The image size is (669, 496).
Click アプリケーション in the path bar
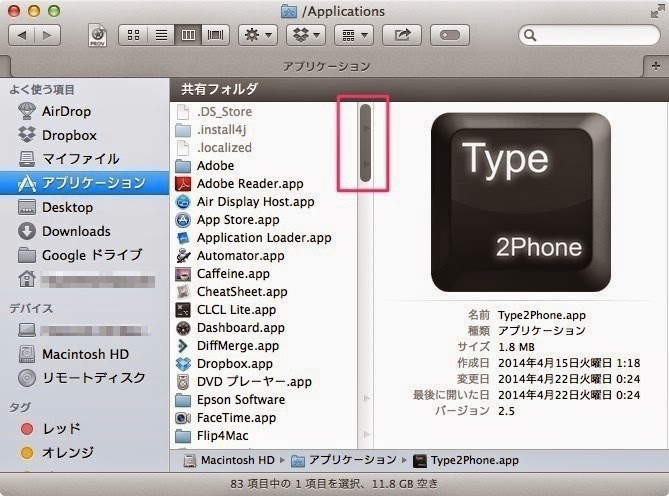pyautogui.click(x=344, y=461)
